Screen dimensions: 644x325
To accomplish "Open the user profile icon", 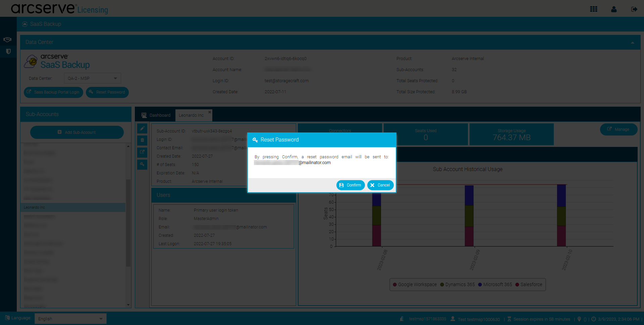I will 614,9.
